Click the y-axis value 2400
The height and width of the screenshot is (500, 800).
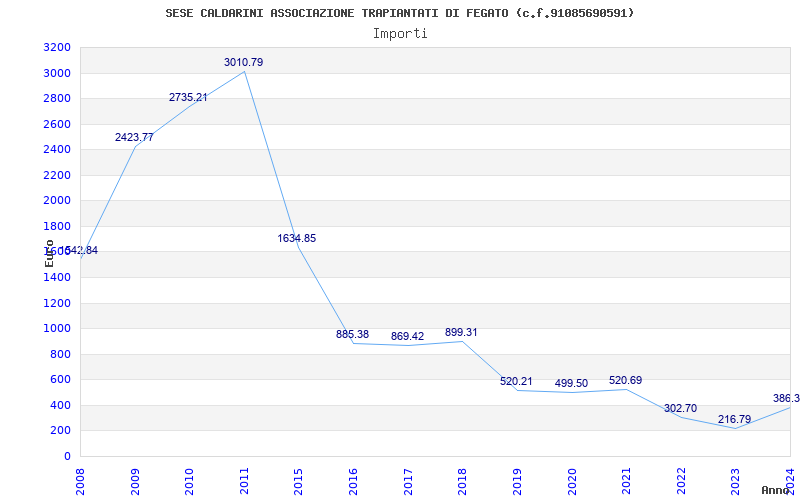[x=58, y=150]
